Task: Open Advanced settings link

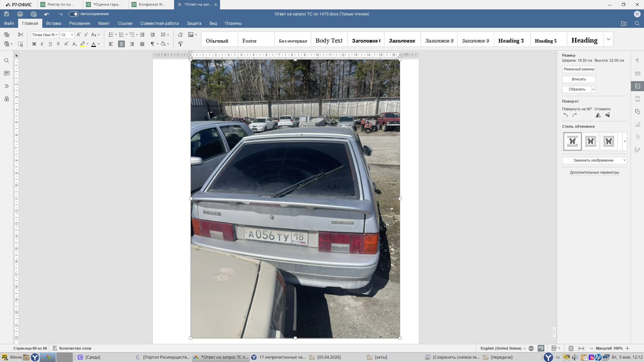Action: point(594,173)
